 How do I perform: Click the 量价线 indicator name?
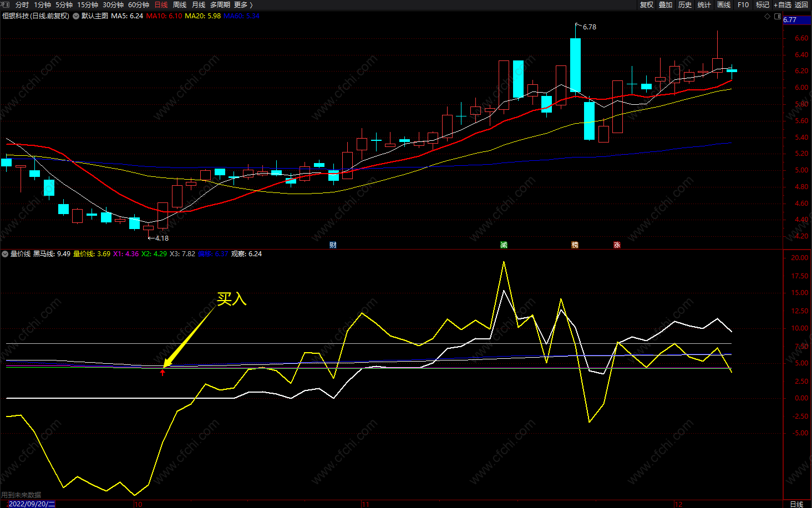click(x=21, y=254)
